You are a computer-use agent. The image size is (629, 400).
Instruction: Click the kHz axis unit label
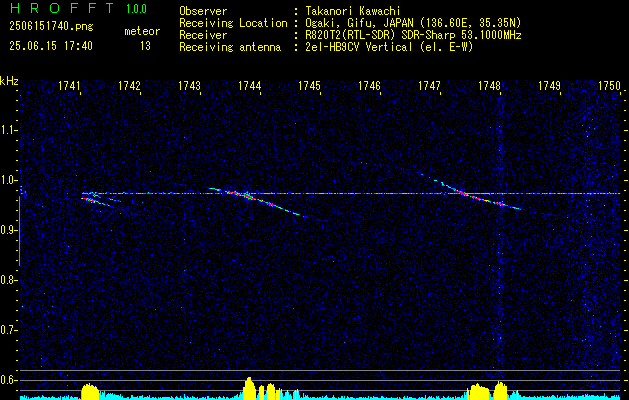point(9,81)
